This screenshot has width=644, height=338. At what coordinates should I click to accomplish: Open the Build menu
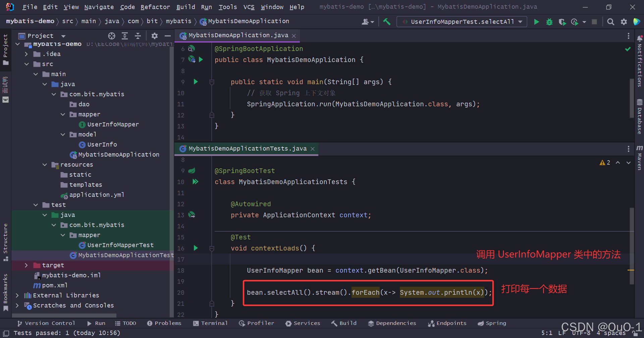pyautogui.click(x=186, y=7)
